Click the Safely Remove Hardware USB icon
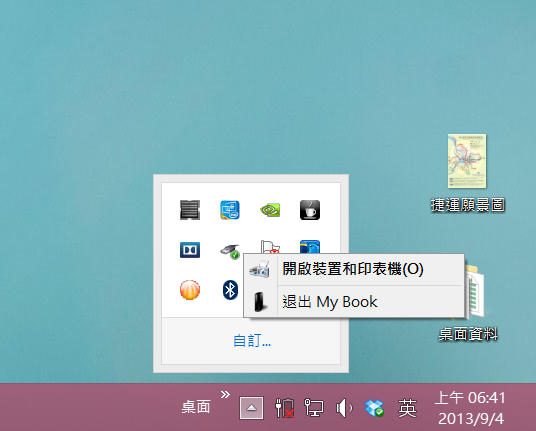536x431 pixels. click(x=230, y=251)
